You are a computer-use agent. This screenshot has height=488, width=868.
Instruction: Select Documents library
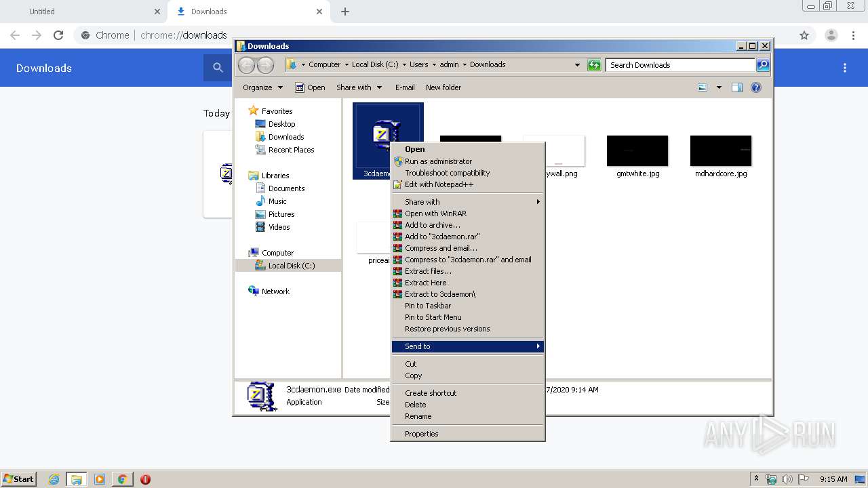point(280,188)
